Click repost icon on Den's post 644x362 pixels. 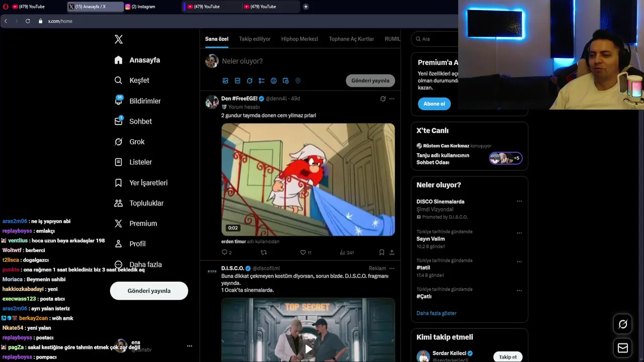coord(264,252)
